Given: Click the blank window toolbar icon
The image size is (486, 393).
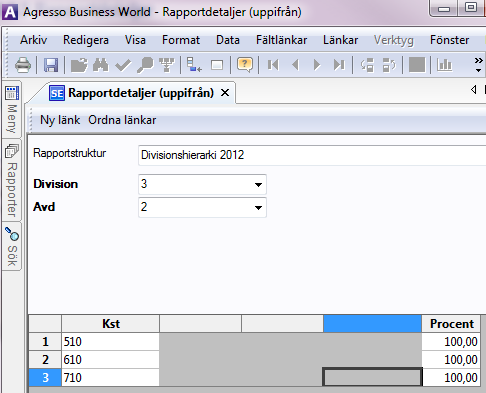Looking at the screenshot, I should click(217, 65).
